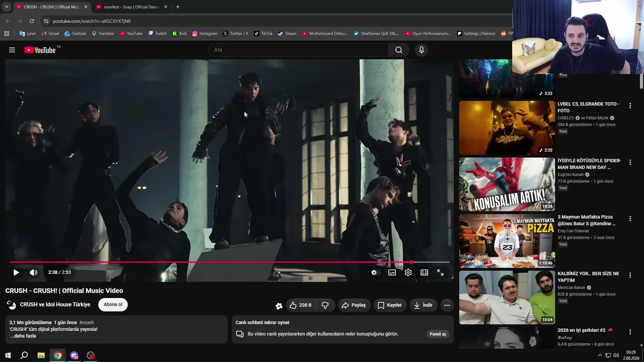
Task: Click the #crush hashtag link
Action: pyautogui.click(x=87, y=322)
